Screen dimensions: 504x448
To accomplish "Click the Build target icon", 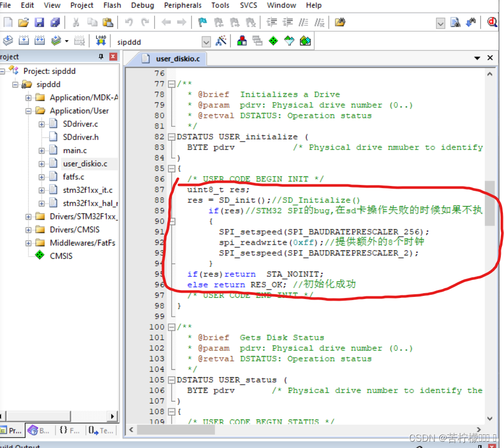I will click(x=23, y=41).
